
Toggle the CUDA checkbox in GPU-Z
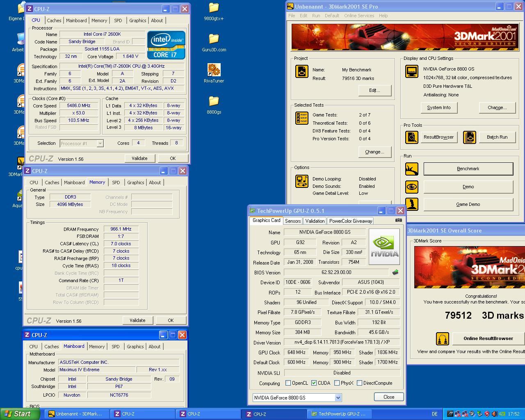tap(314, 383)
